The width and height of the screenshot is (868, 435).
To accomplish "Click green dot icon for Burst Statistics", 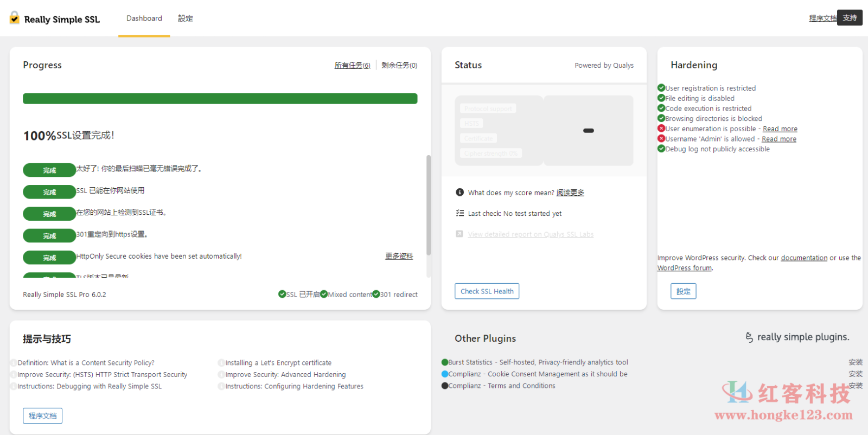I will pos(445,362).
